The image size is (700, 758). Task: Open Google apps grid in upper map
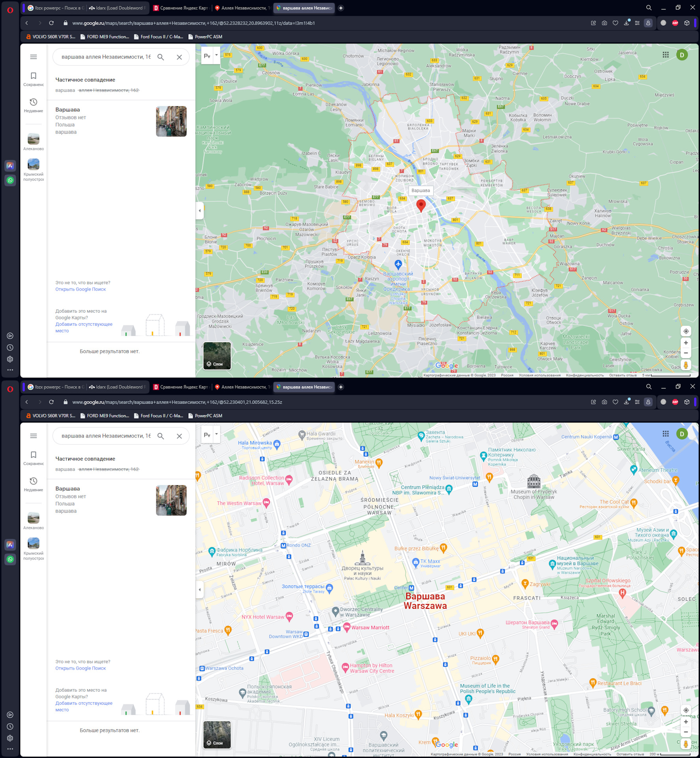tap(666, 55)
